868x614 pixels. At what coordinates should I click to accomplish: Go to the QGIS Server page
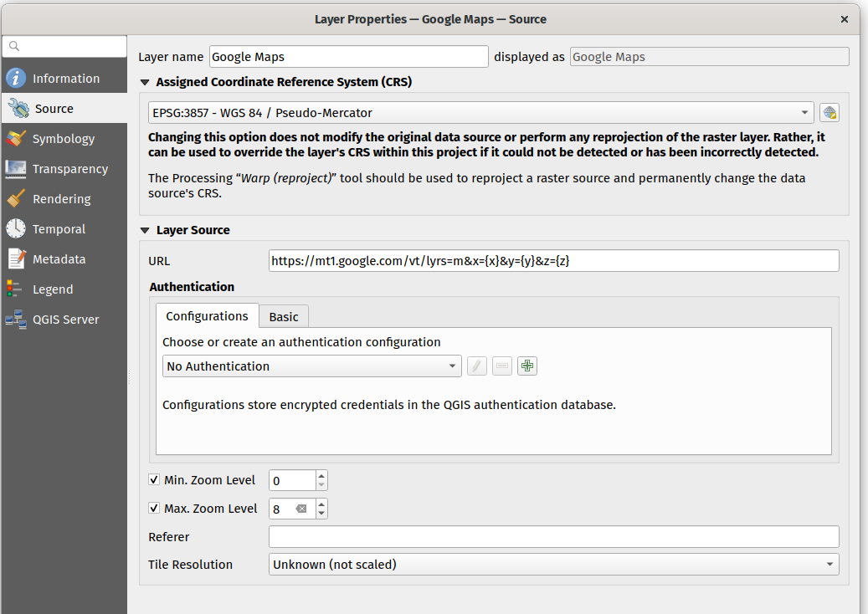65,320
